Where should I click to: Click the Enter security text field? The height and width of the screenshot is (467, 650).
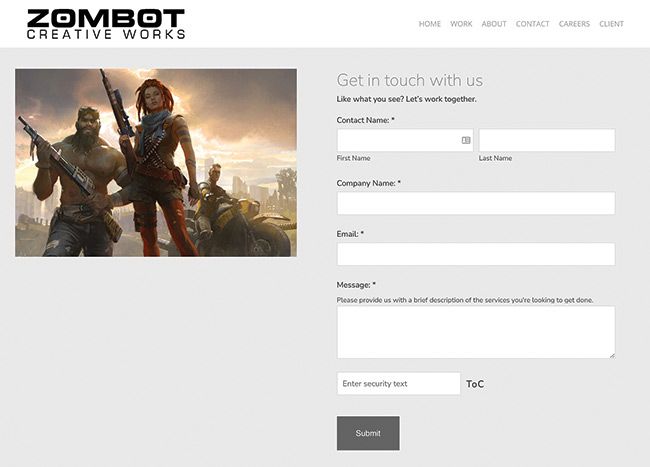coord(398,384)
